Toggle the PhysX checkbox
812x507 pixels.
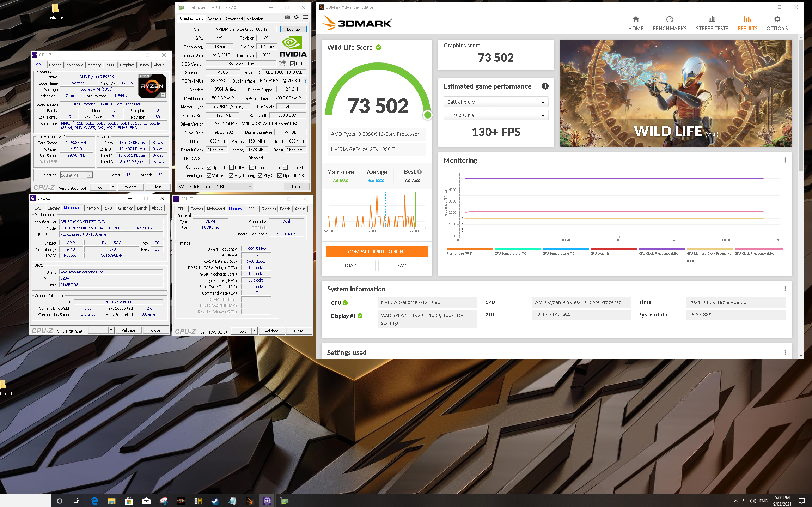coord(260,176)
